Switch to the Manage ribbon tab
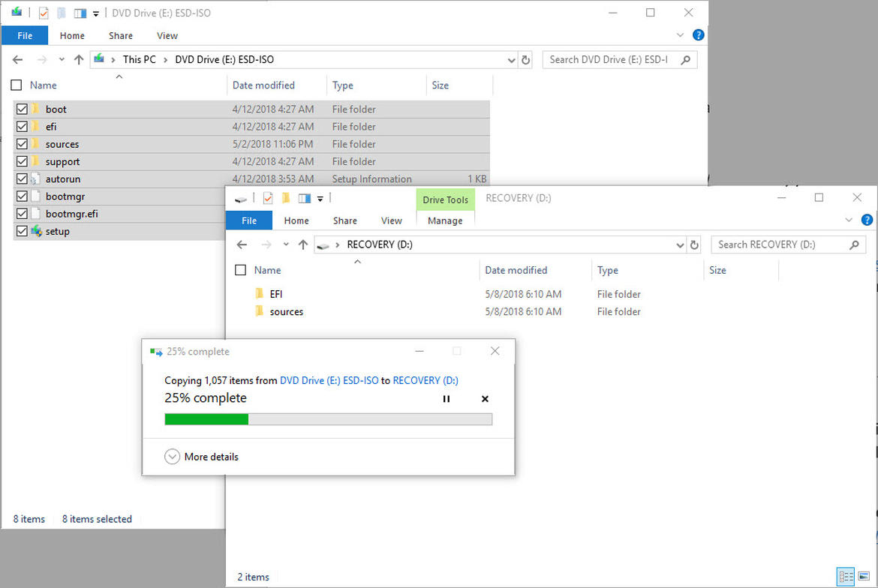 click(x=445, y=220)
